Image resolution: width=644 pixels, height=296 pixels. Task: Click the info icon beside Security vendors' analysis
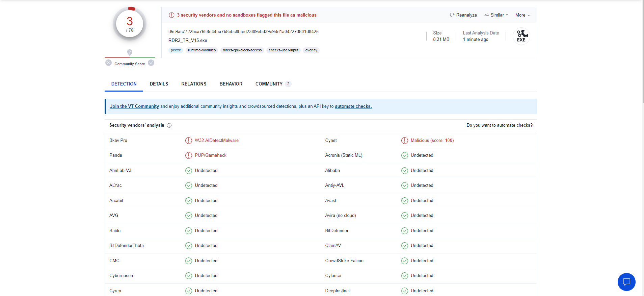click(169, 125)
